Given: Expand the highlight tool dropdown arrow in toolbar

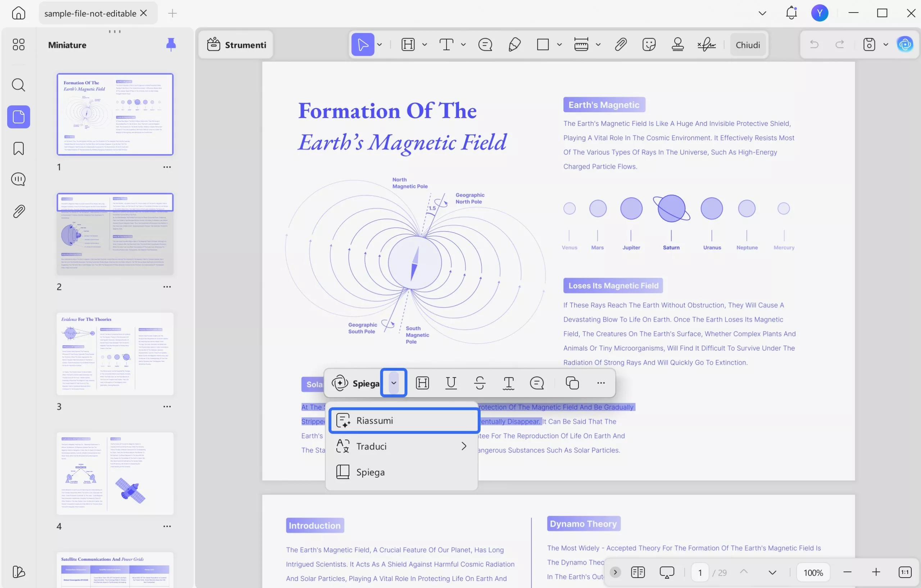Looking at the screenshot, I should pos(425,45).
